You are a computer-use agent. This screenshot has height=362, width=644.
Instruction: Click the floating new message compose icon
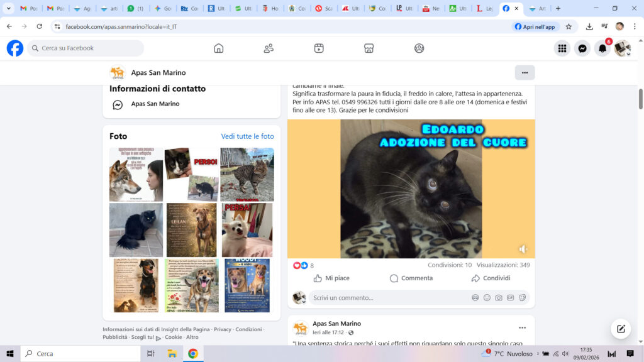[x=621, y=329]
